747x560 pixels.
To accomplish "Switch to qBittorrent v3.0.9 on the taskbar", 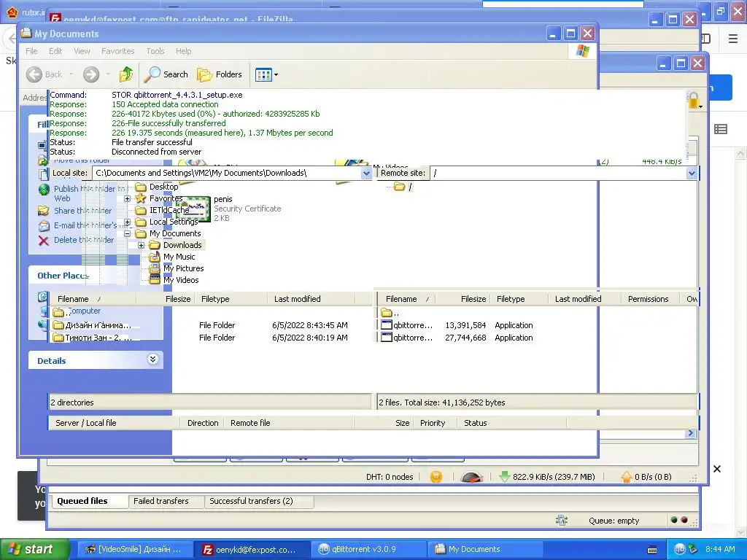I will (368, 549).
